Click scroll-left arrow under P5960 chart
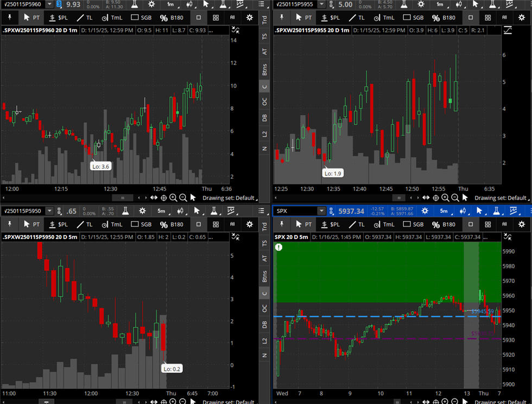 [x=139, y=198]
